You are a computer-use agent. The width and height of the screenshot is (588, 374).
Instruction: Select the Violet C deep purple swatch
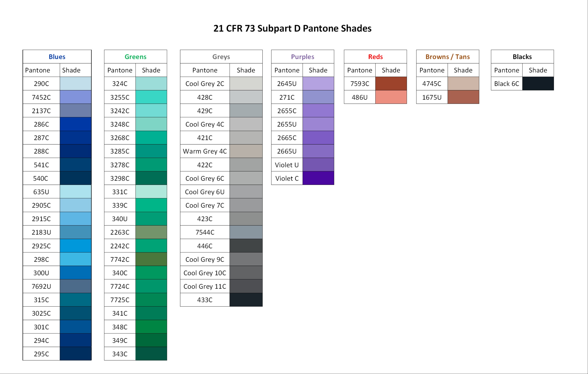click(318, 178)
